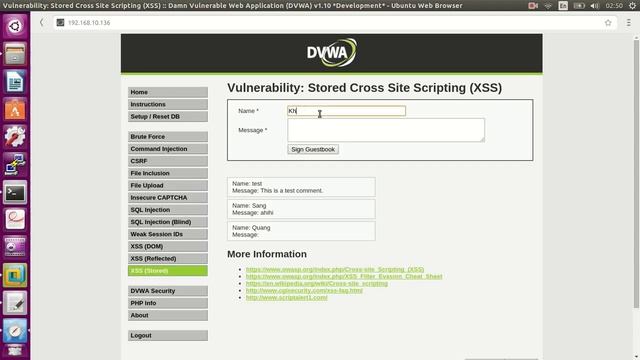Open the Wi-Fi network indicator
The image size is (640, 360).
(x=548, y=5)
